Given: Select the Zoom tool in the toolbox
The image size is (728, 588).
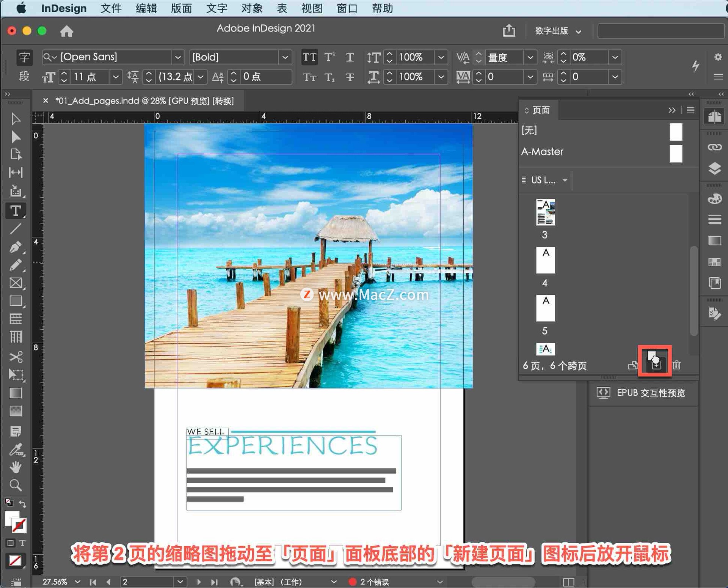Looking at the screenshot, I should tap(16, 485).
